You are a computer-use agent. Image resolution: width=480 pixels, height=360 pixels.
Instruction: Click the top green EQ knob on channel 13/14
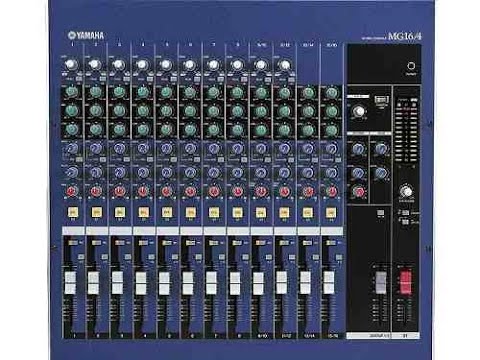point(308,93)
